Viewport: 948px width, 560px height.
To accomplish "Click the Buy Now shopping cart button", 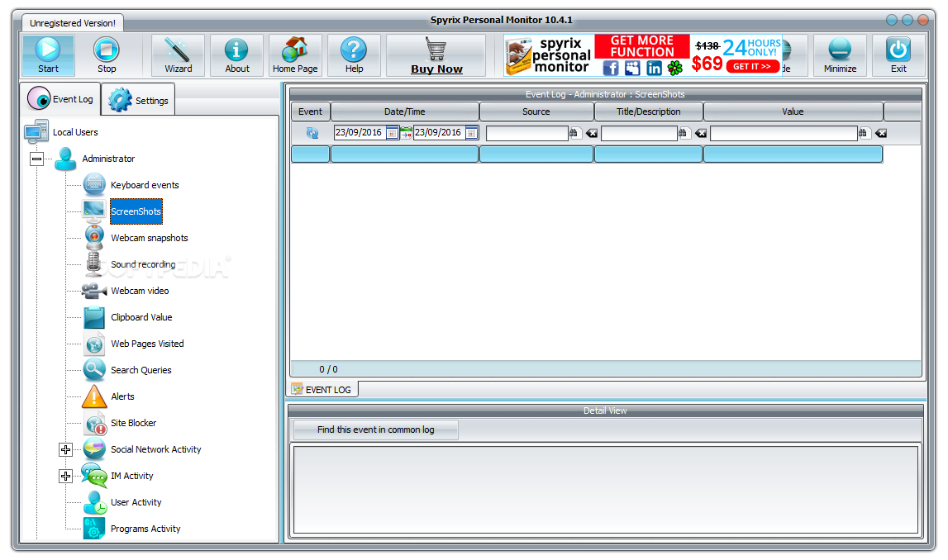I will (436, 55).
